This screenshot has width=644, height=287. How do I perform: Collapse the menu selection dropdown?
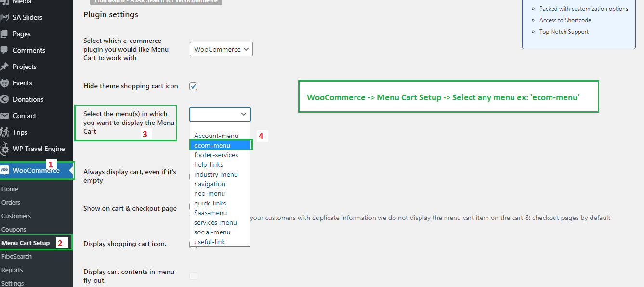coord(220,114)
